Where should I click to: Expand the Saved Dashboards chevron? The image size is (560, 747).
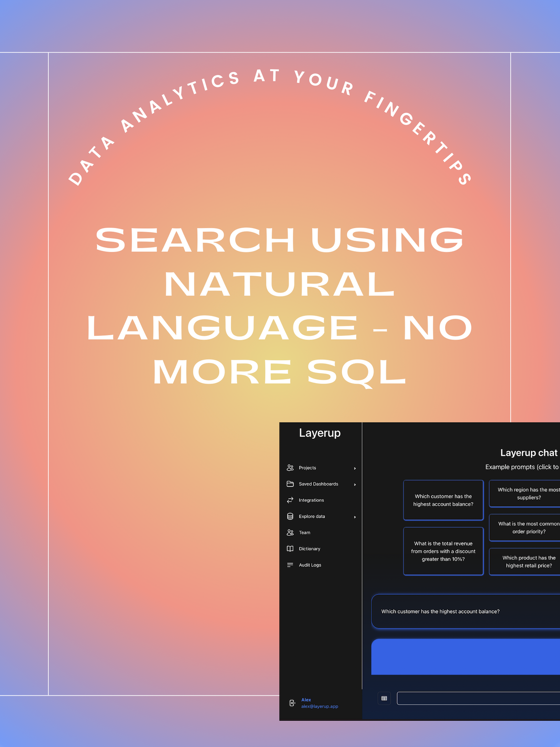pyautogui.click(x=355, y=484)
